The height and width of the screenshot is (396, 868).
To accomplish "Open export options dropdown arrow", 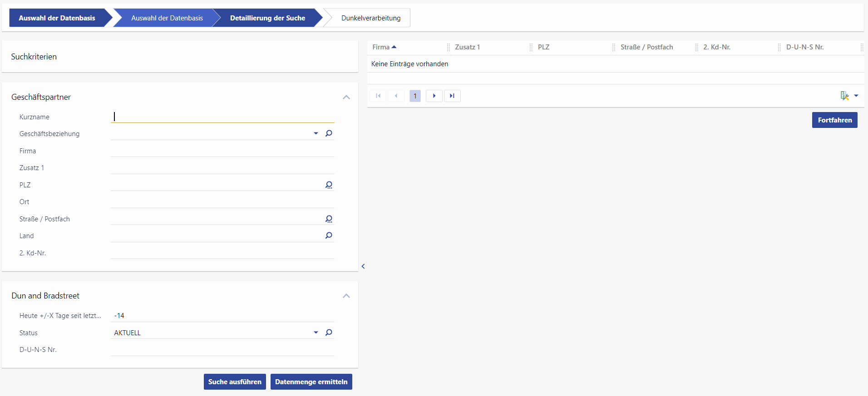I will [x=856, y=96].
